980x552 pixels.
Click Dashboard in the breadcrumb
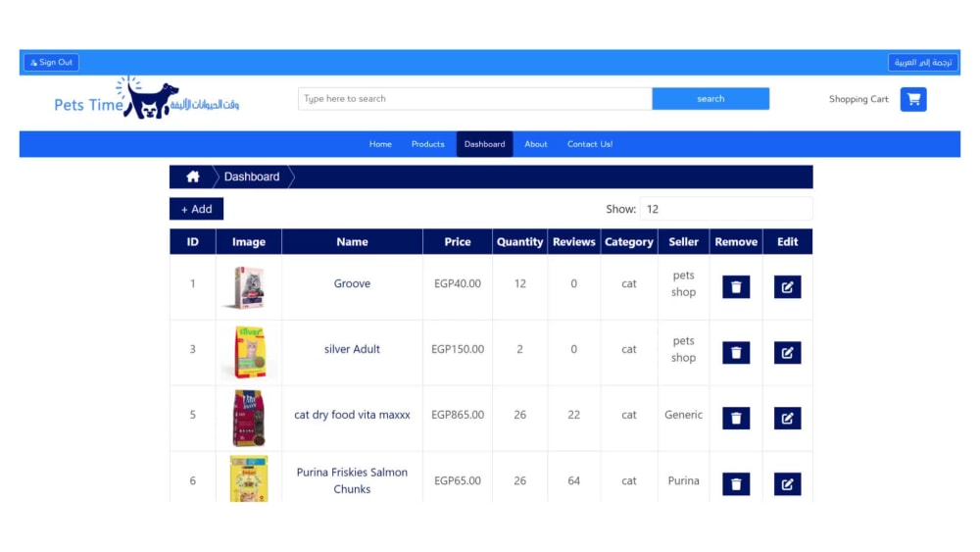point(252,176)
